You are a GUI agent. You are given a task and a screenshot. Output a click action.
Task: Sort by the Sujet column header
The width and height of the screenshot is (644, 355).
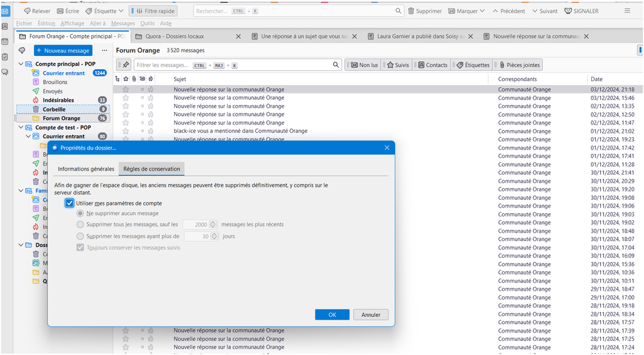coord(179,79)
